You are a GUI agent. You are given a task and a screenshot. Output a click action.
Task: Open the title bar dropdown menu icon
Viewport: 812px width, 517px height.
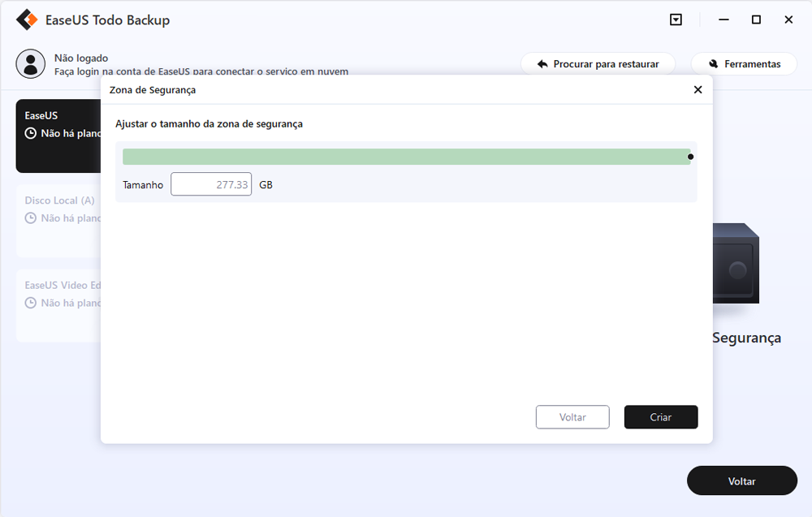[x=676, y=19]
